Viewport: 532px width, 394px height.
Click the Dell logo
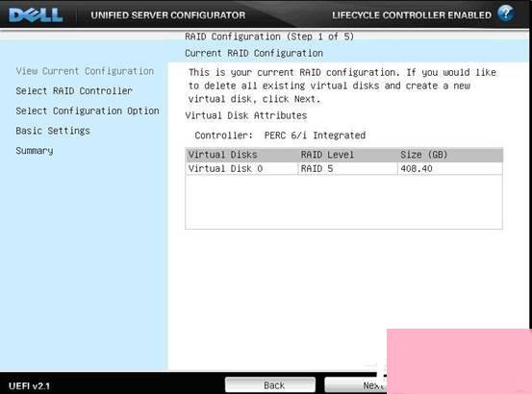[36, 15]
